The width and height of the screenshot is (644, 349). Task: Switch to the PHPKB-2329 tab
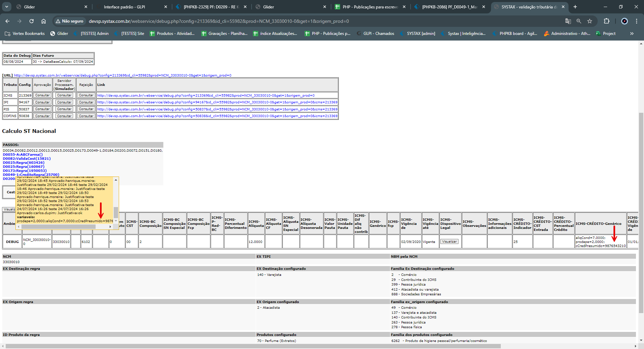tap(211, 7)
